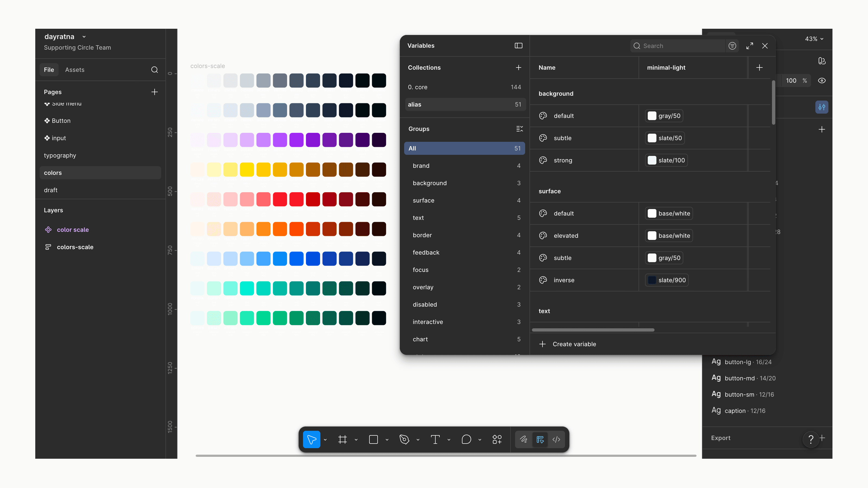Image resolution: width=868 pixels, height=488 pixels.
Task: Open the libraries book icon
Action: pyautogui.click(x=822, y=61)
